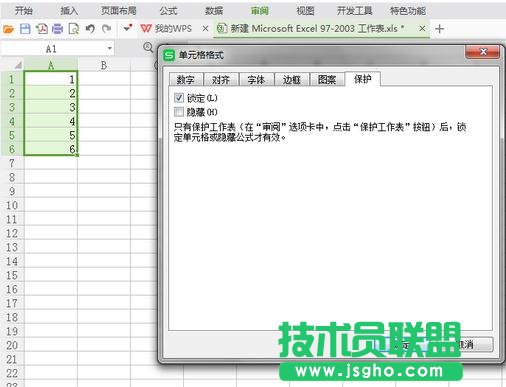Image resolution: width=506 pixels, height=387 pixels.
Task: Switch to the 保护 tab in dialog
Action: (x=363, y=79)
